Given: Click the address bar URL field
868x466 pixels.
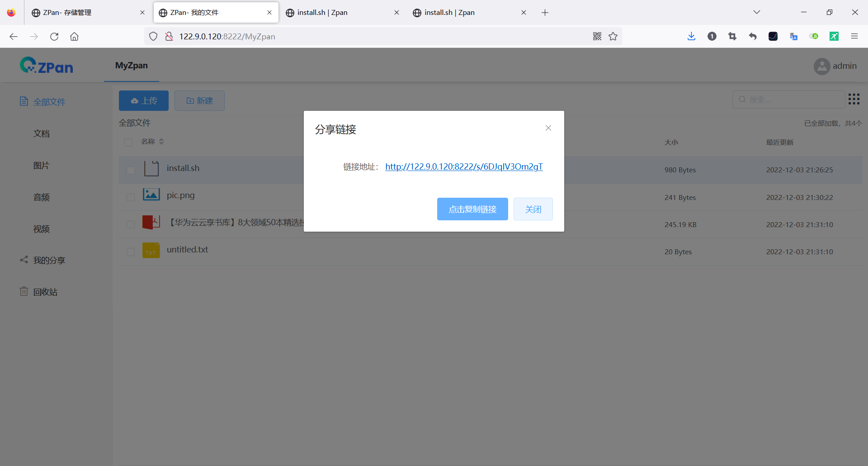Looking at the screenshot, I should pos(382,36).
